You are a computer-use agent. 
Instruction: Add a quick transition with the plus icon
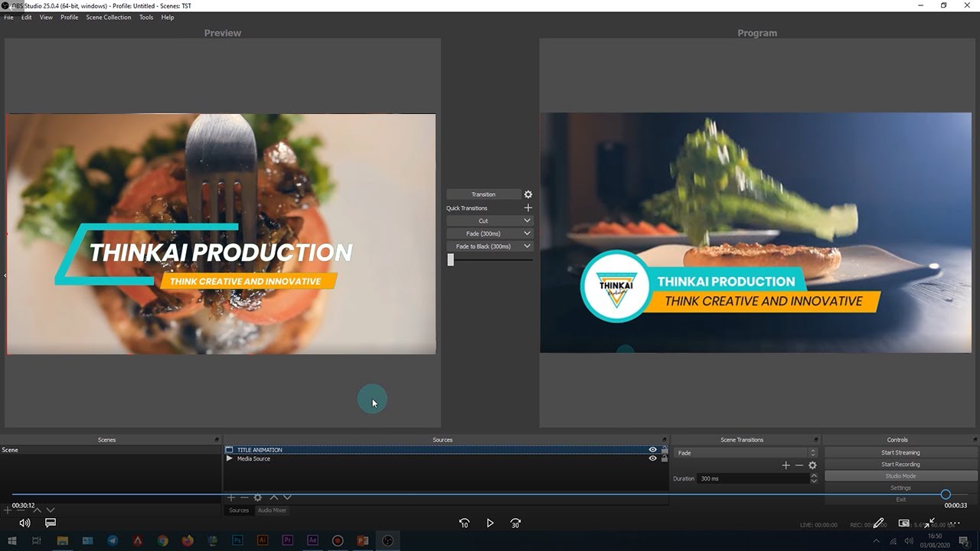[528, 207]
